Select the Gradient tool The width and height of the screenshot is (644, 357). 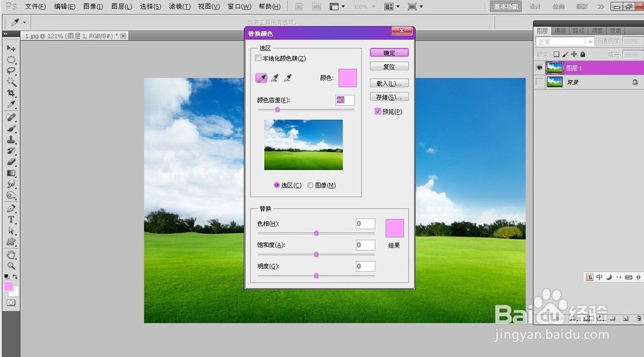(x=11, y=173)
